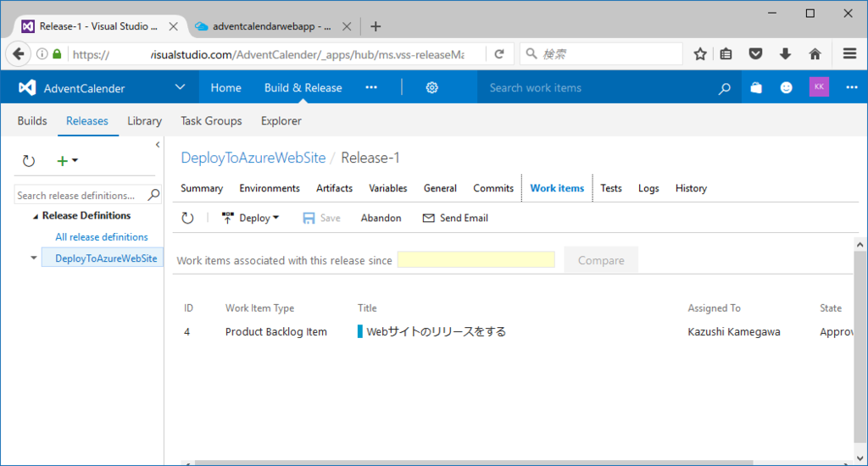Screen dimensions: 868x466
Task: Open header ellipsis next to Build & Release
Action: [x=371, y=87]
